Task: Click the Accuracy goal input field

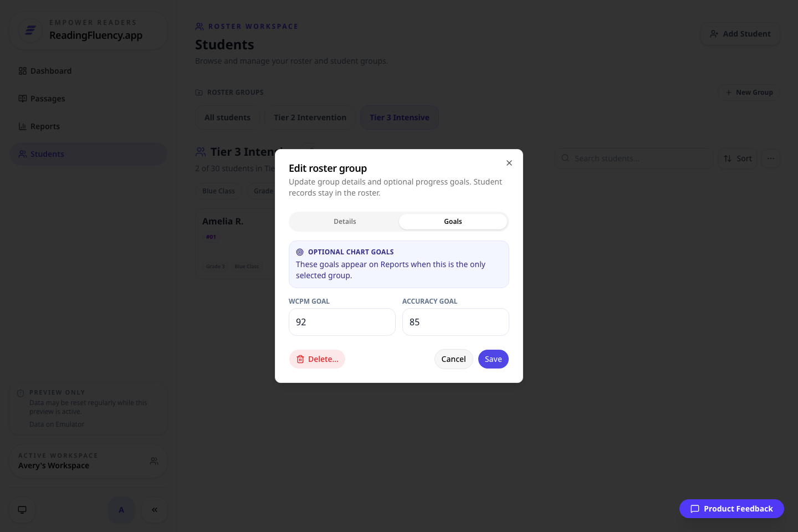Action: 456,322
